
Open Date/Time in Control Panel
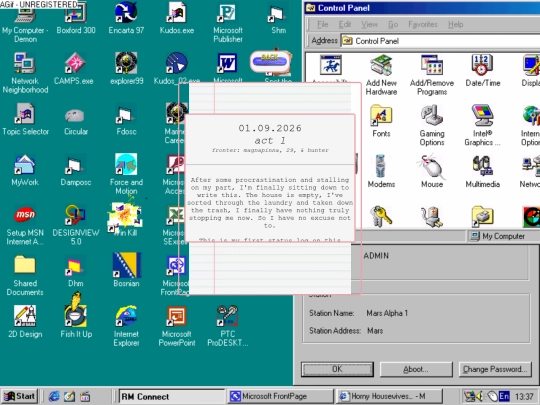[482, 71]
